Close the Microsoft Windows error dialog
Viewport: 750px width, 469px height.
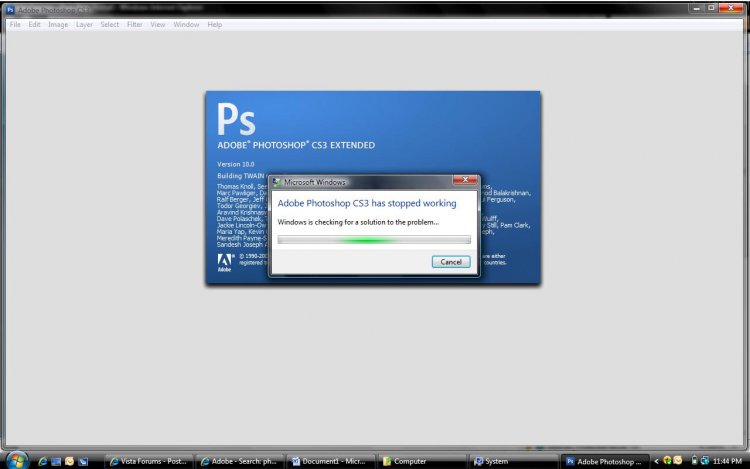coord(464,180)
